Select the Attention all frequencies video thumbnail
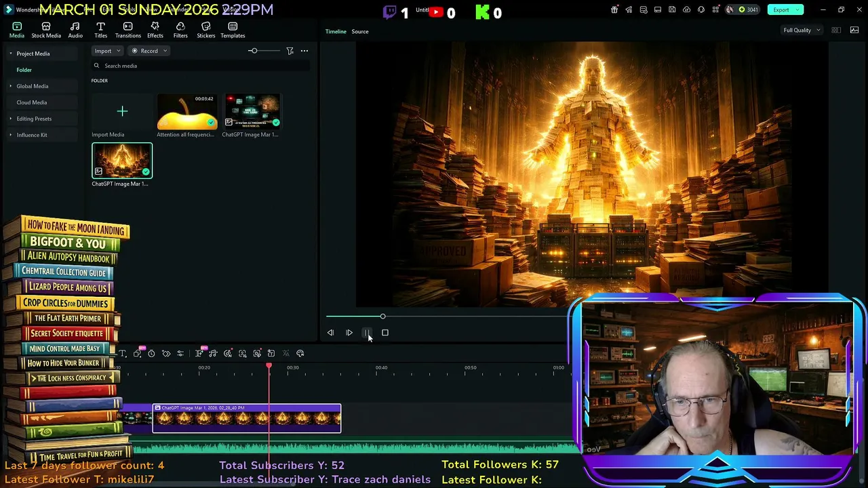This screenshot has height=488, width=868. coord(187,111)
